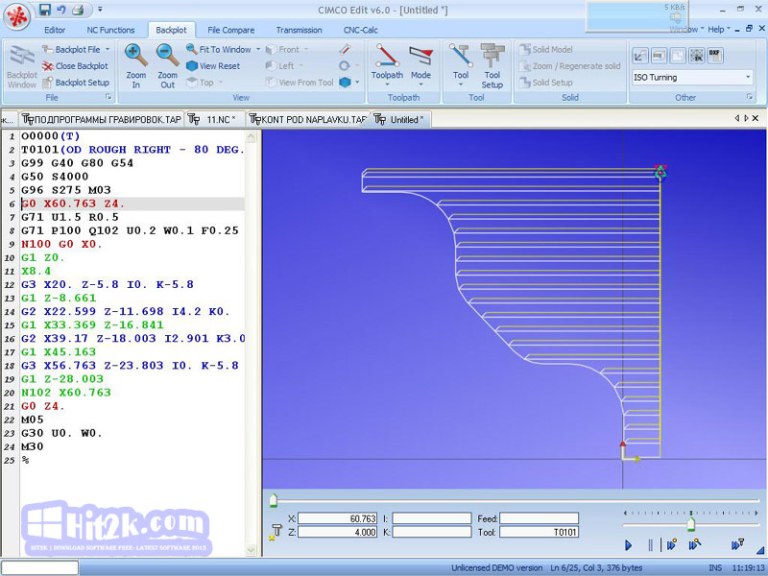The width and height of the screenshot is (768, 576).
Task: Open Backplot File dropdown
Action: (76, 49)
